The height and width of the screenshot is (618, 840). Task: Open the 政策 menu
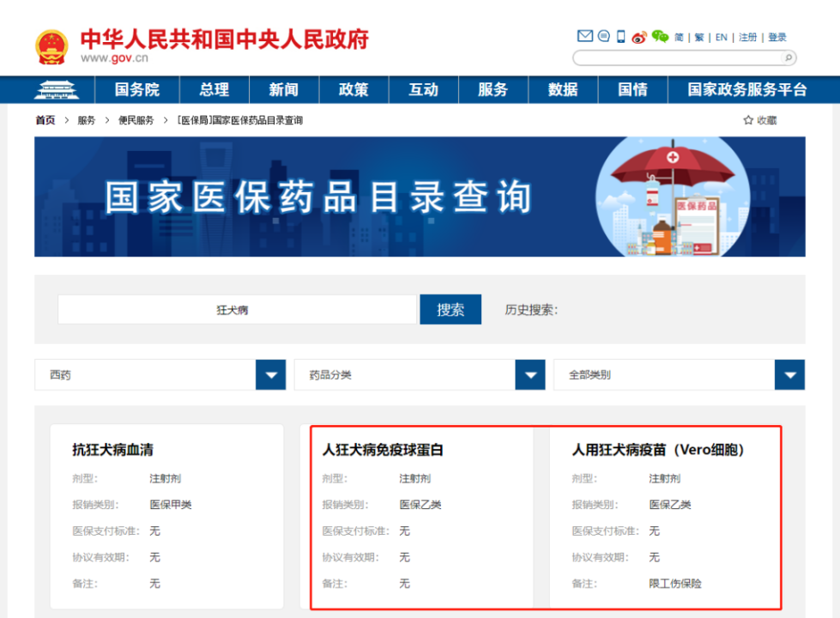tap(354, 89)
